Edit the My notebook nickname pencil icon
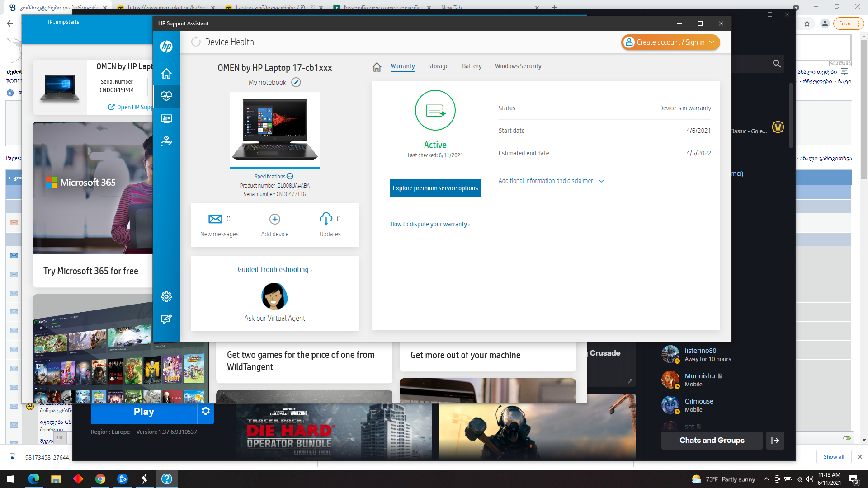 pyautogui.click(x=296, y=82)
